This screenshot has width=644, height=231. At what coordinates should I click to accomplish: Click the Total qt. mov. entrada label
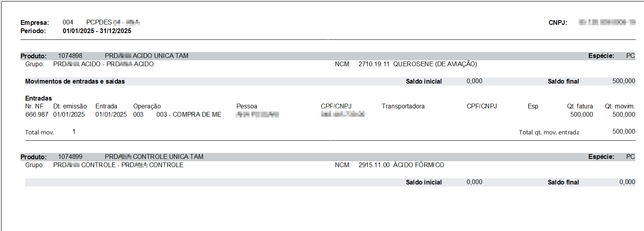point(549,132)
